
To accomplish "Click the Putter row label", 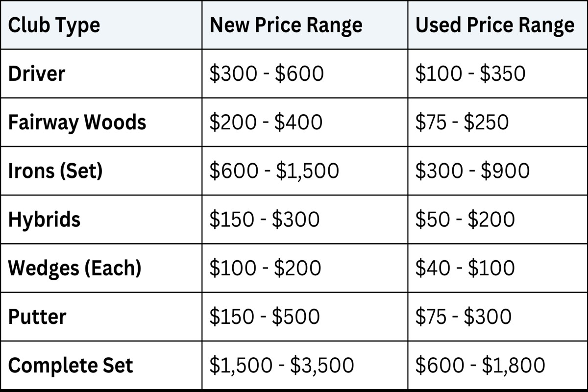I will (37, 317).
